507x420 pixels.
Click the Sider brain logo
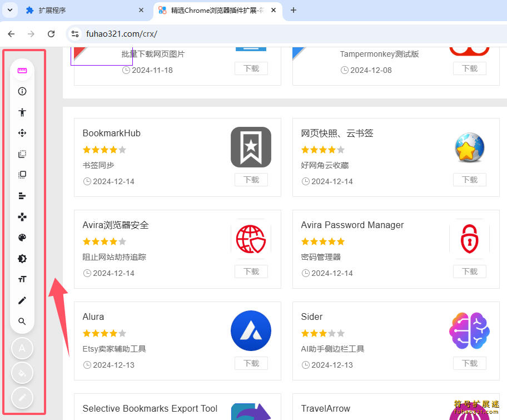click(470, 330)
